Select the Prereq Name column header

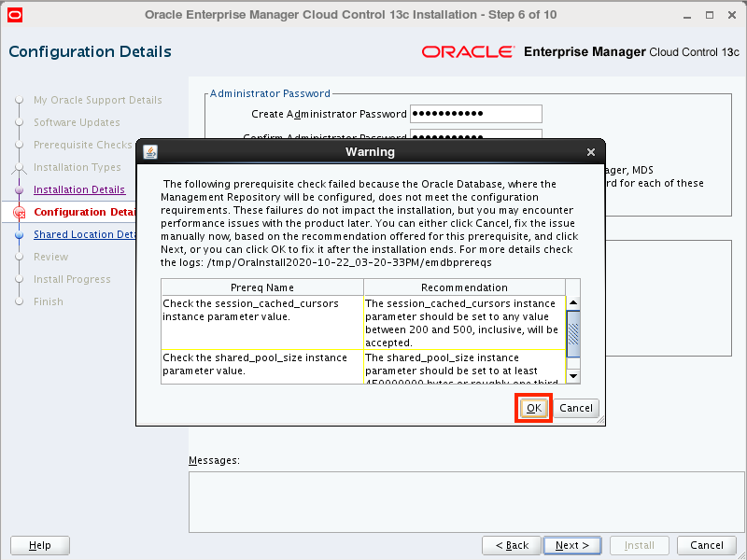[x=262, y=287]
